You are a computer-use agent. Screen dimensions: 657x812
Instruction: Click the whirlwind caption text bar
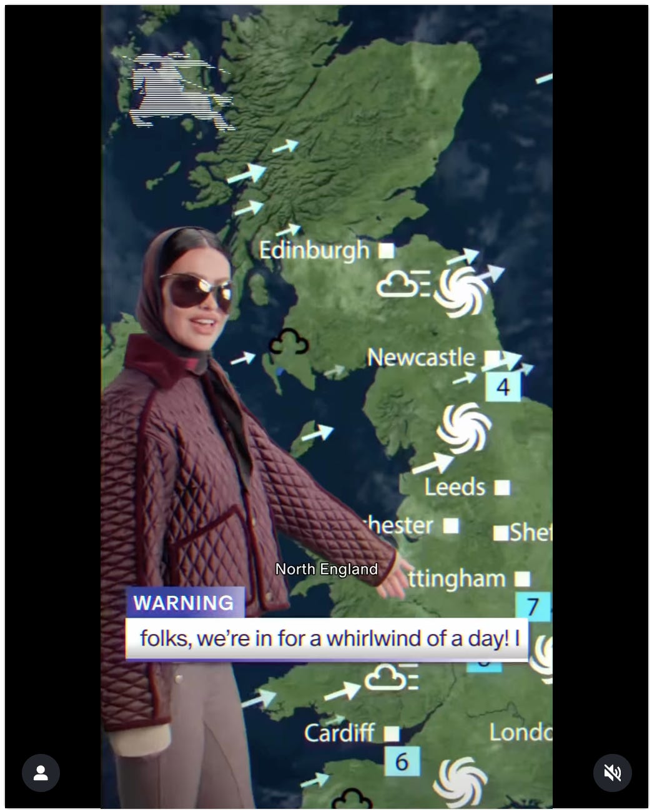pyautogui.click(x=327, y=639)
